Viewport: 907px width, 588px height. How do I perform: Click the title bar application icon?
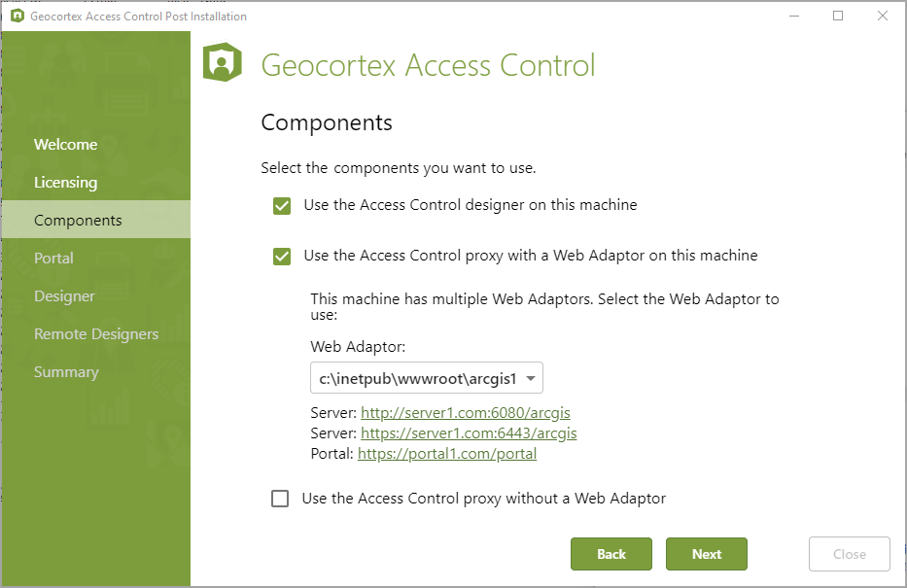[x=17, y=17]
